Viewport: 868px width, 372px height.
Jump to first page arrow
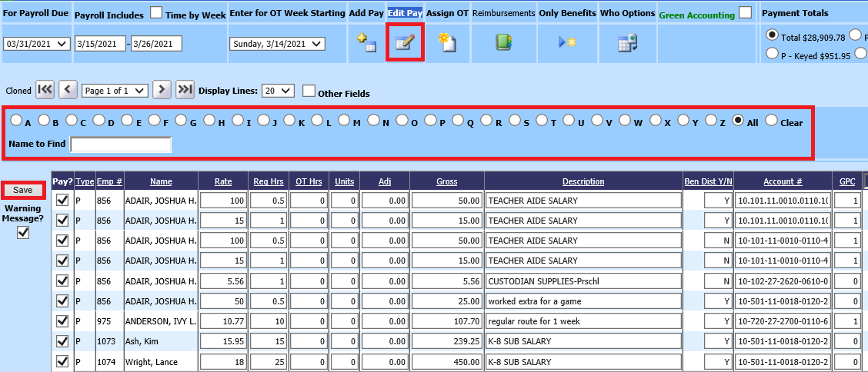click(45, 90)
